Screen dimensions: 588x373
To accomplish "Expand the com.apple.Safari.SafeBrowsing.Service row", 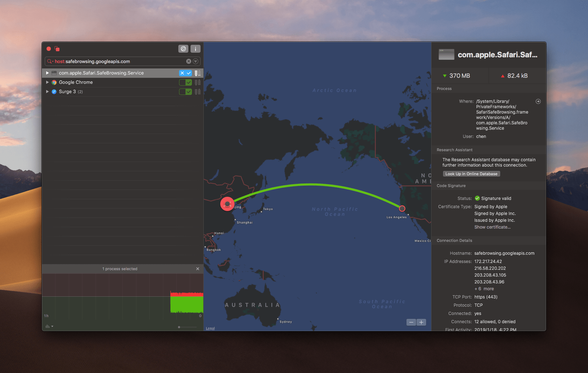I will click(x=47, y=73).
